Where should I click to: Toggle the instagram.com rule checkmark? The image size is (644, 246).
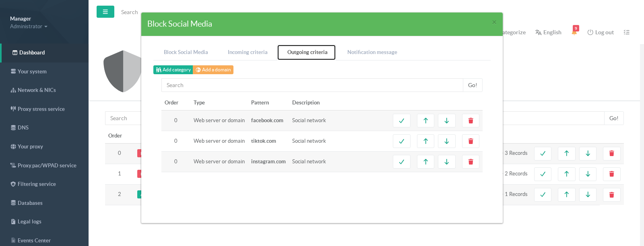click(402, 162)
